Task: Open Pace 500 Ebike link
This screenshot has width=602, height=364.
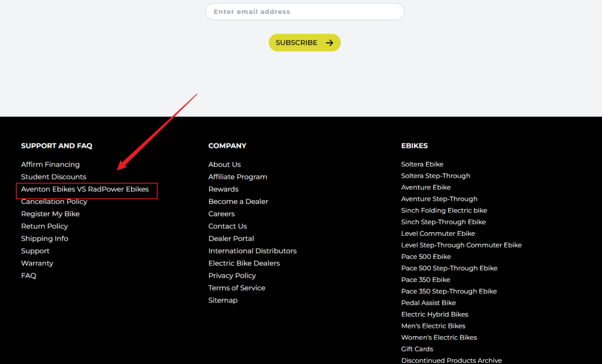Action: (x=426, y=256)
